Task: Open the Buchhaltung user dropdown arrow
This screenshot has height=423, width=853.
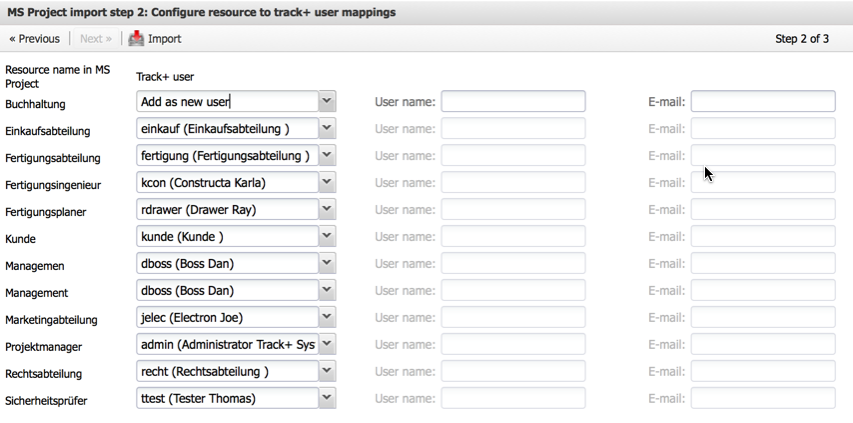Action: tap(327, 101)
